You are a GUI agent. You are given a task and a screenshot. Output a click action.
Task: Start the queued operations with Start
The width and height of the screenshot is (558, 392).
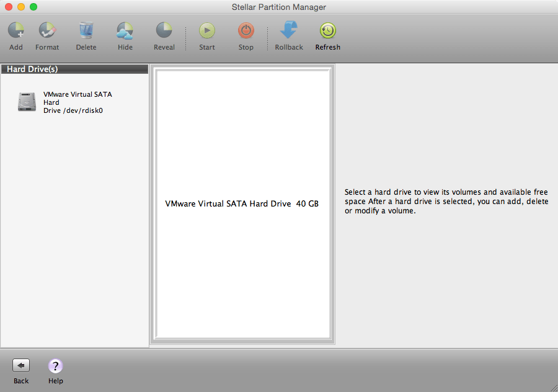206,30
